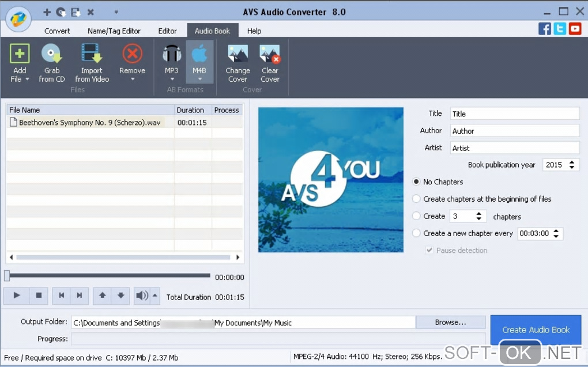Click the speaker volume icon

142,296
